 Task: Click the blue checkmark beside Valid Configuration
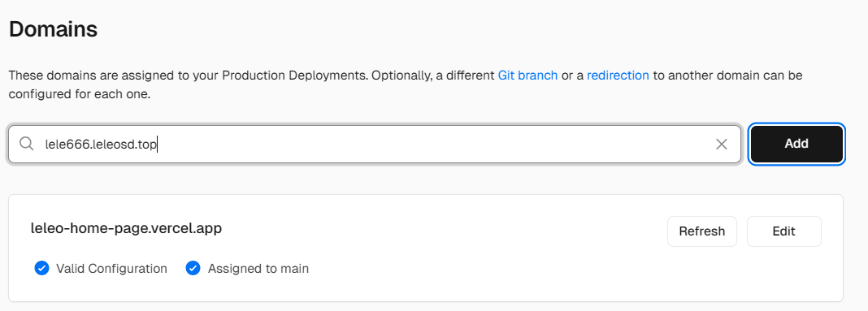[x=41, y=269]
